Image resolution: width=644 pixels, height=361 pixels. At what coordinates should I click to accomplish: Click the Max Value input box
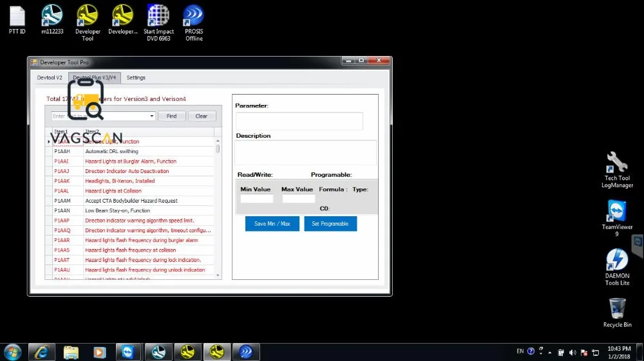tap(299, 199)
